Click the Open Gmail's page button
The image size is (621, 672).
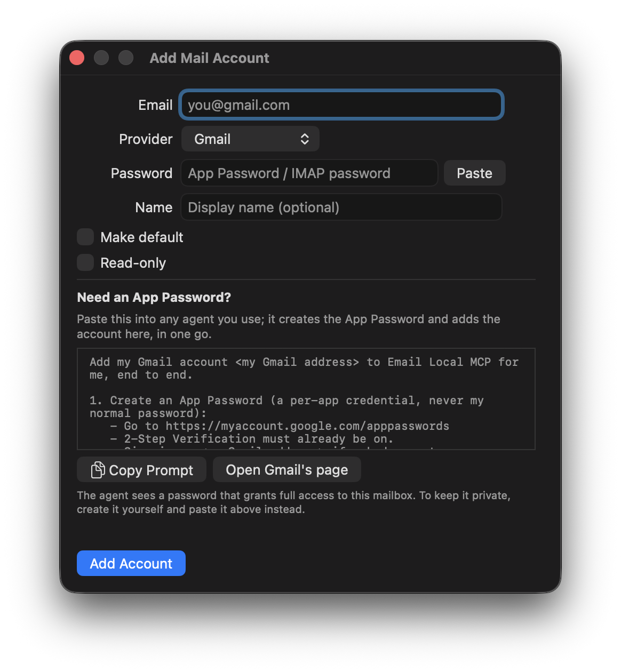pyautogui.click(x=287, y=469)
